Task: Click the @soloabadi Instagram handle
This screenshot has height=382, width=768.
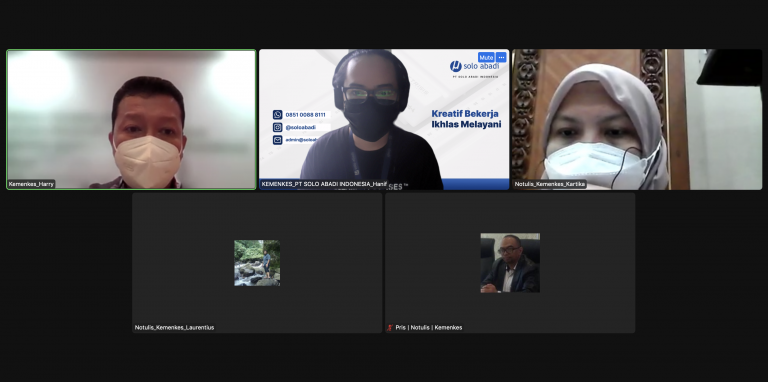Action: point(300,127)
